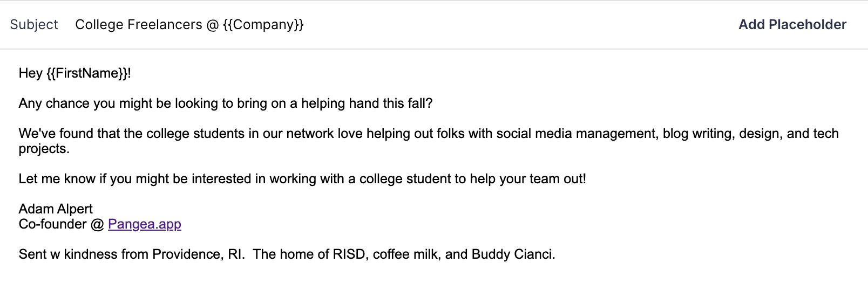Image resolution: width=868 pixels, height=290 pixels.
Task: Click the Add Placeholder button
Action: 792,24
